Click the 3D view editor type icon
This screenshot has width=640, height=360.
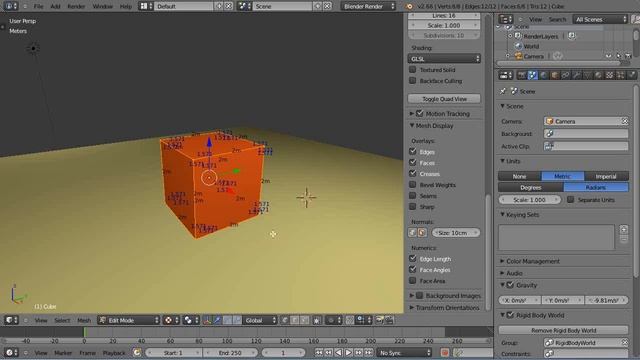(10, 320)
